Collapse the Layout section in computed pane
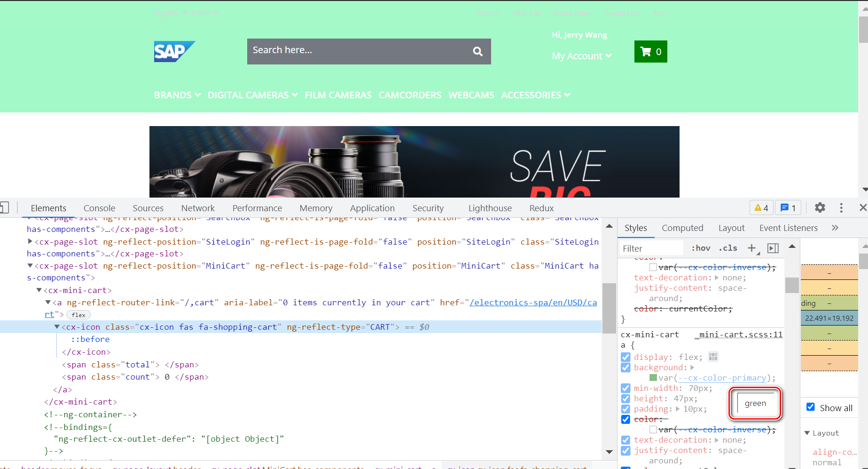 click(x=807, y=433)
